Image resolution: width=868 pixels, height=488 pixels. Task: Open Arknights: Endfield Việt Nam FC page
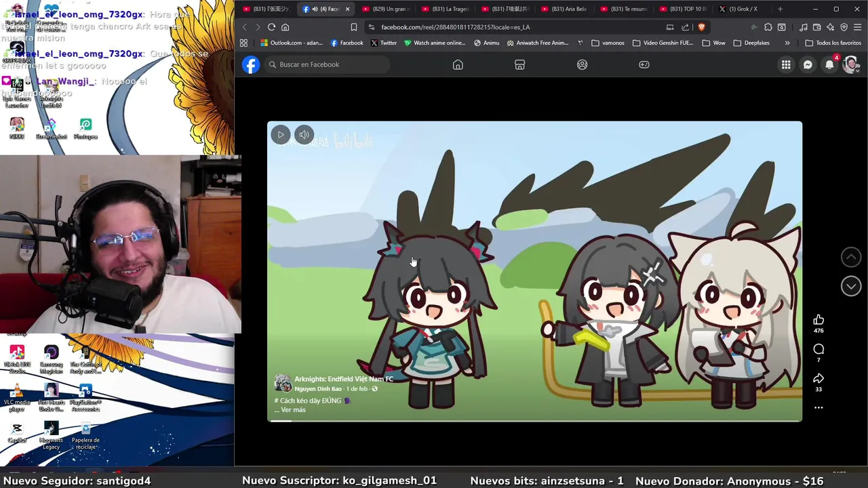(x=344, y=379)
